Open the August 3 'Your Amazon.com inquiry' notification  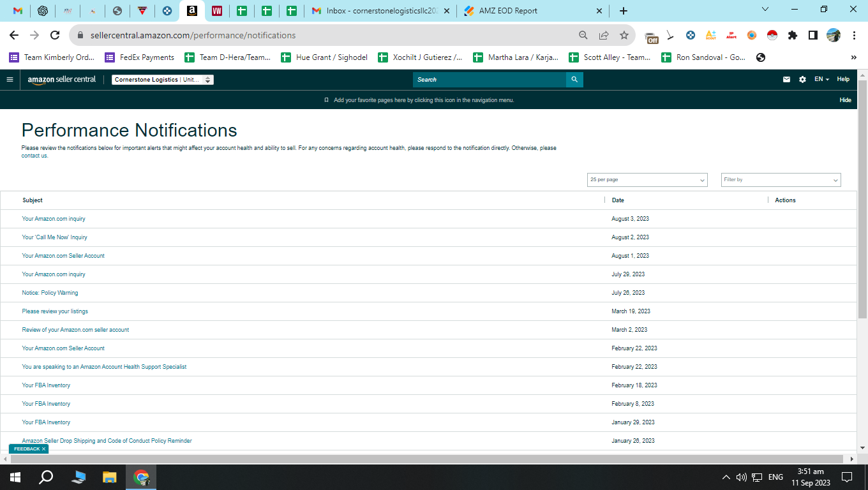54,219
